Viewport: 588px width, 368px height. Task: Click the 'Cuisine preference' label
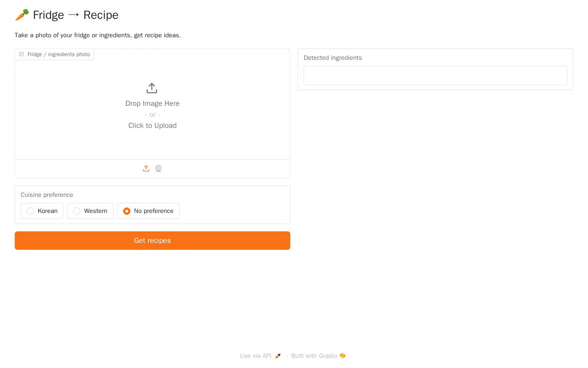pos(47,195)
